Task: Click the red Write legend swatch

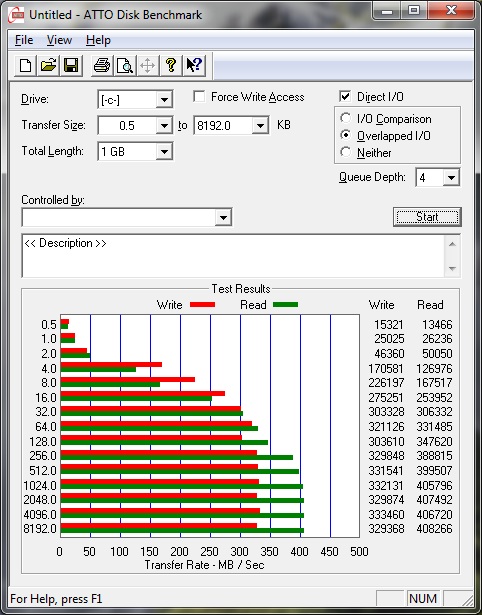Action: [202, 305]
